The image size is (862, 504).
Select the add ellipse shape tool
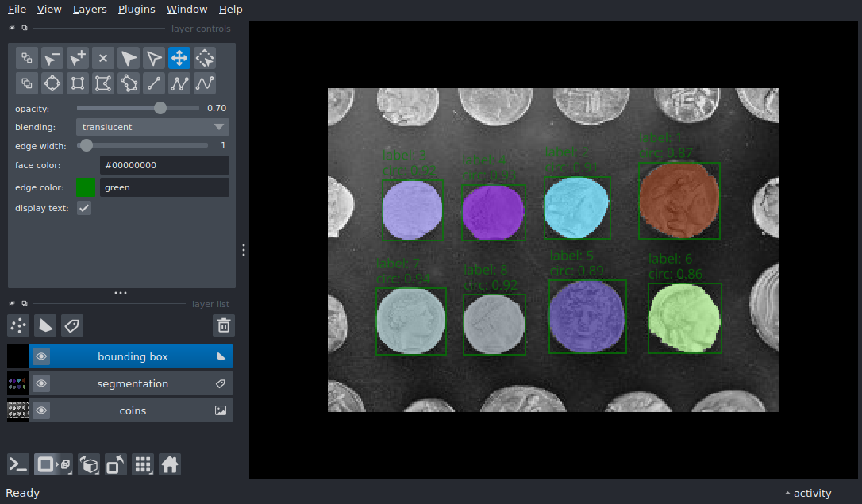(52, 83)
